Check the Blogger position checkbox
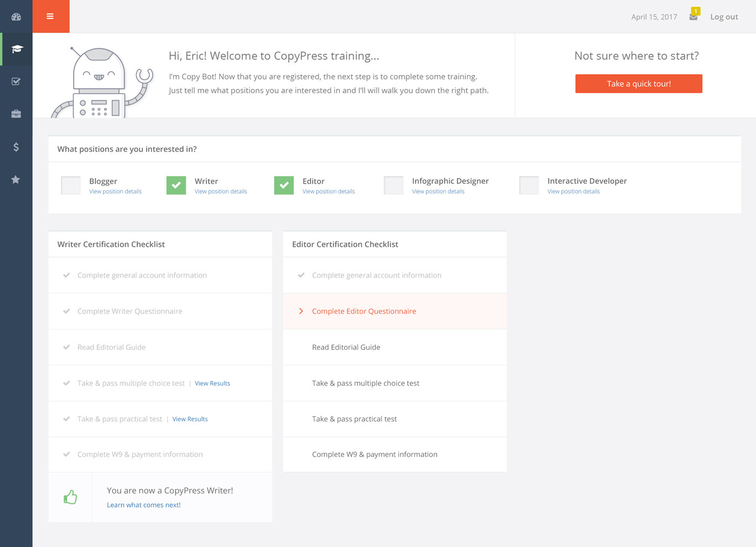 [71, 185]
